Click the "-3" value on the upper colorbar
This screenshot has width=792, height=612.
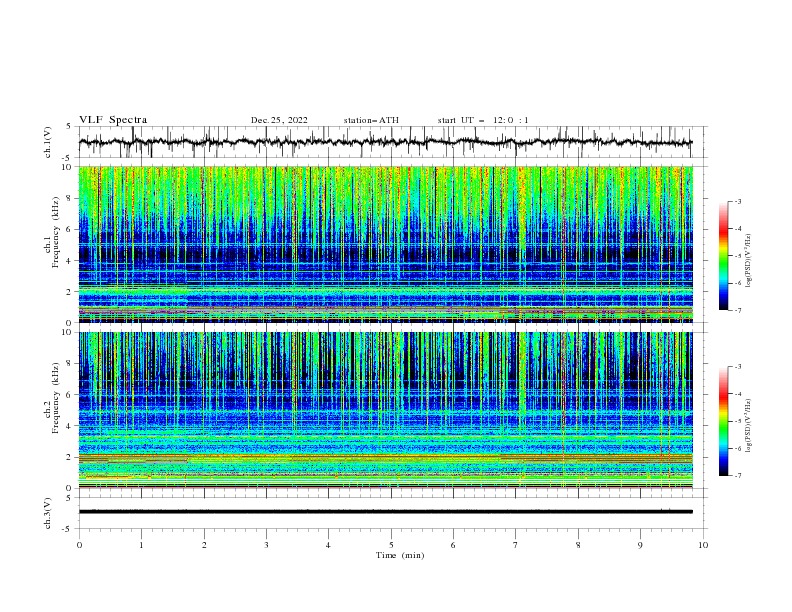tap(737, 202)
